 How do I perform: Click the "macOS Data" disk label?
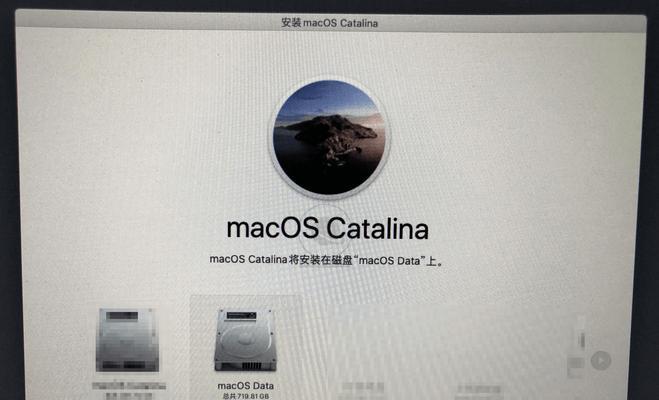pyautogui.click(x=245, y=386)
